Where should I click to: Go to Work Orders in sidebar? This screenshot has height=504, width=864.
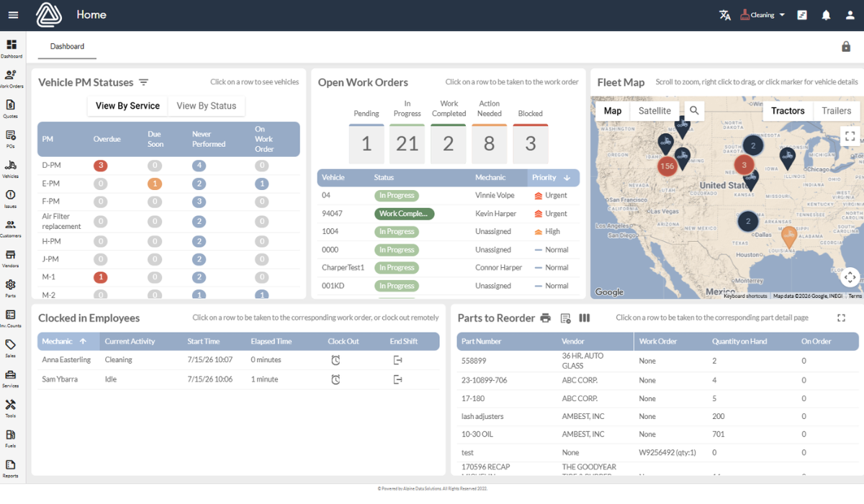pos(11,79)
